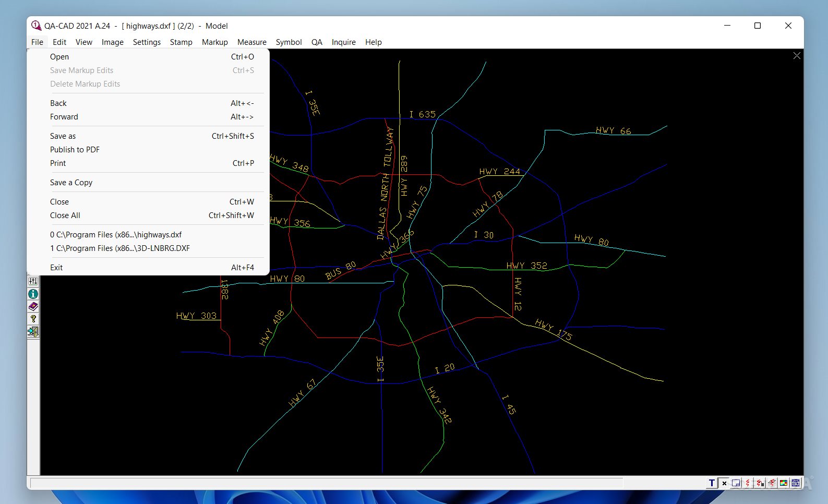Open recent file 3D-LNBRG.DXF
This screenshot has height=504, width=828.
pos(148,248)
